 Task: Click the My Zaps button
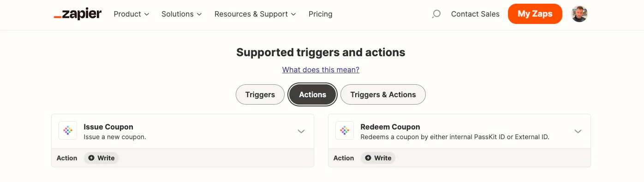click(x=535, y=14)
